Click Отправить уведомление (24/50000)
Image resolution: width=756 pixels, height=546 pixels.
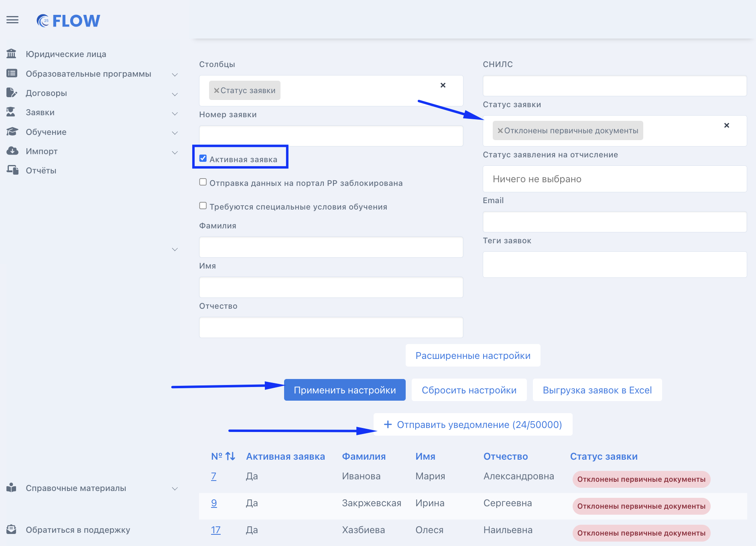[x=473, y=424]
